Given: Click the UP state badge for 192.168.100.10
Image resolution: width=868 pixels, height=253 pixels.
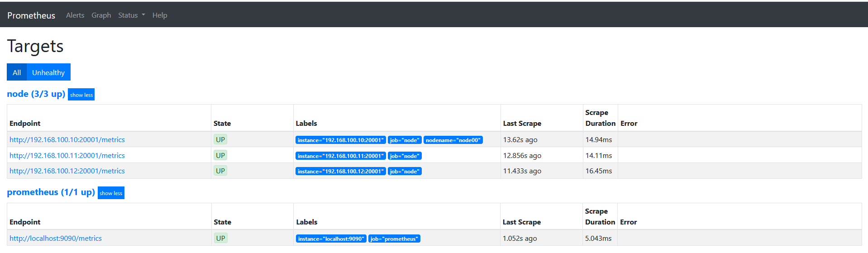Looking at the screenshot, I should 220,140.
